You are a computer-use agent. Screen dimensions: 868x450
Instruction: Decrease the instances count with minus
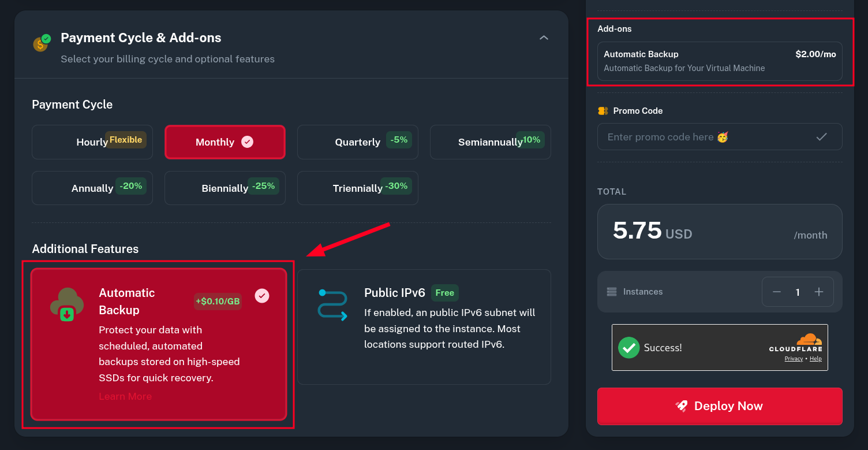click(x=777, y=292)
